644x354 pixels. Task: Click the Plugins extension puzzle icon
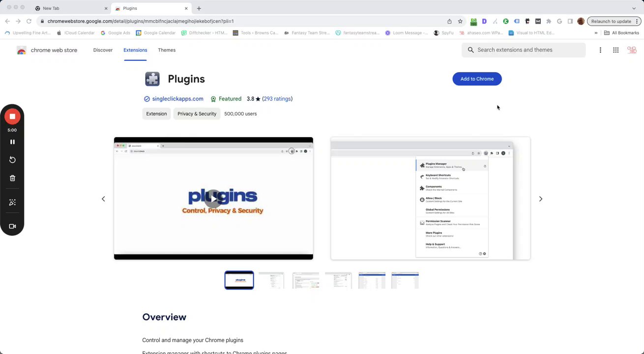coord(152,79)
